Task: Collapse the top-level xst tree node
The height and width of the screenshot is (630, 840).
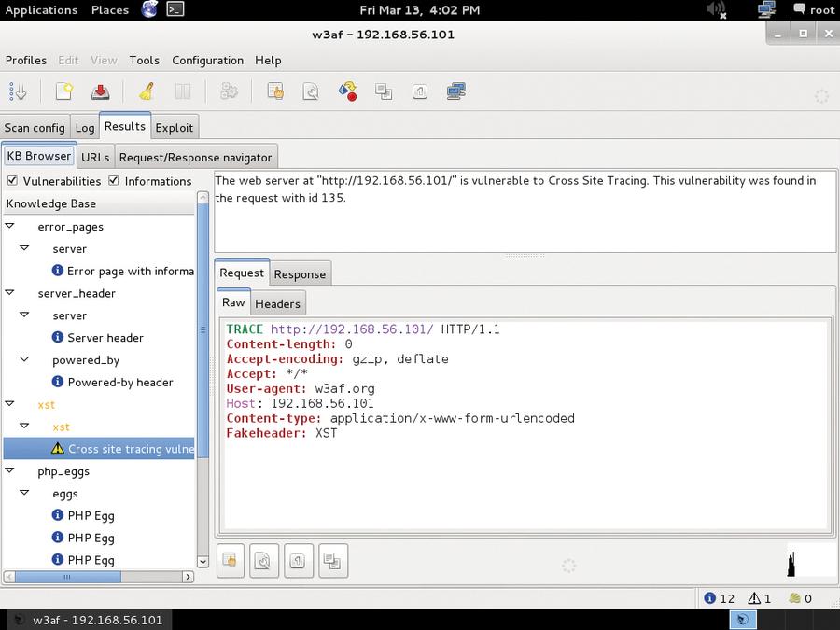Action: coord(9,403)
